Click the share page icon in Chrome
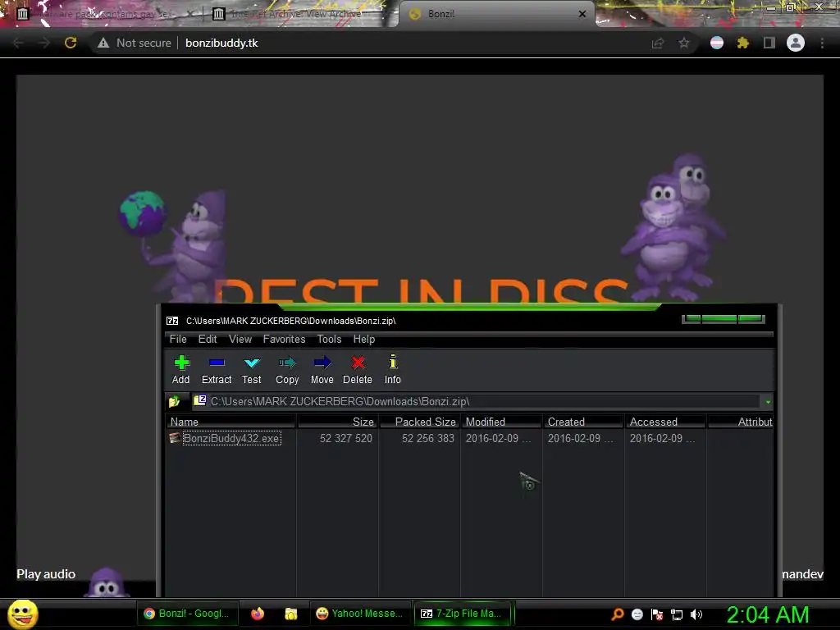The height and width of the screenshot is (630, 840). 658,43
